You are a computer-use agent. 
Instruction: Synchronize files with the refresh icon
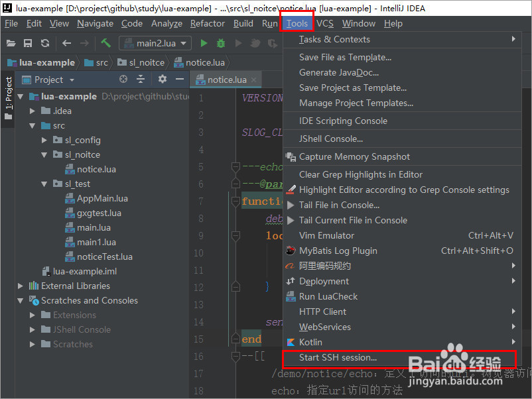tap(44, 42)
